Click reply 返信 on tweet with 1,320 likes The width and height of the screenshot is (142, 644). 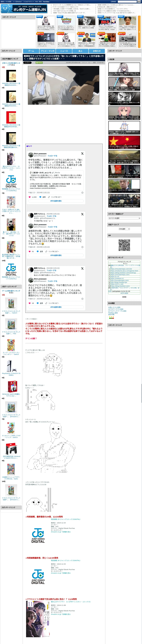click(x=43, y=197)
